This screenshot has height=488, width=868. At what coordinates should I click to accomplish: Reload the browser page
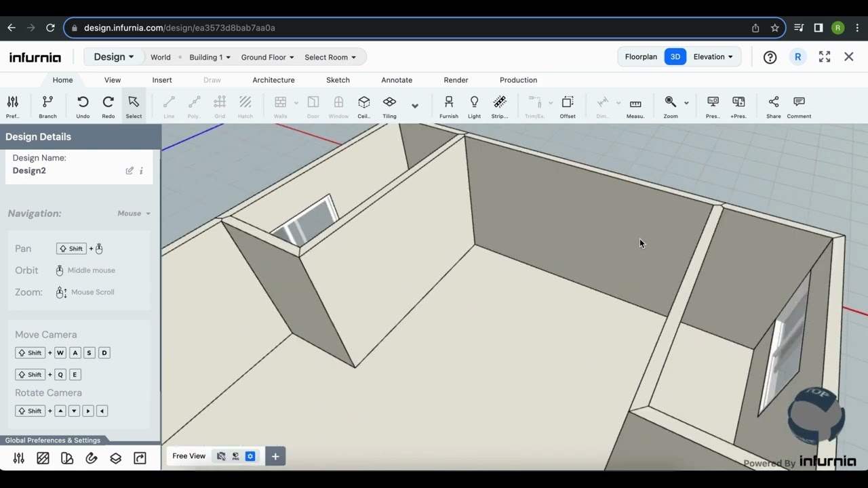click(50, 28)
